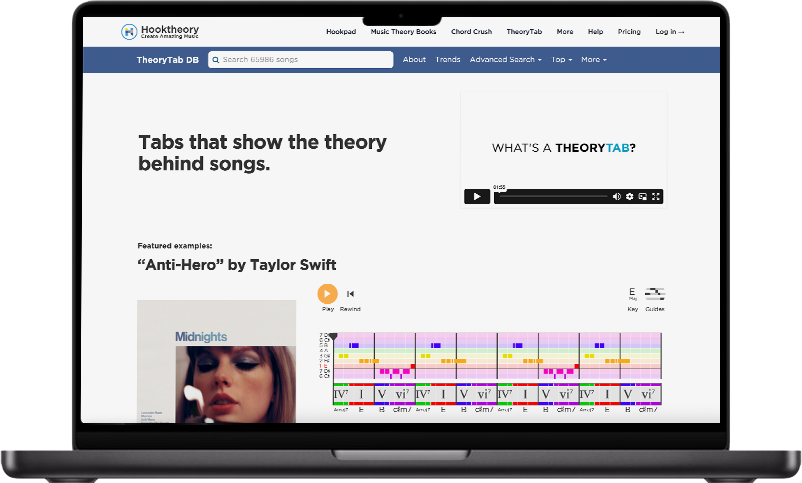This screenshot has height=483, width=802.
Task: Open Music Theory Books menu item
Action: pos(404,32)
